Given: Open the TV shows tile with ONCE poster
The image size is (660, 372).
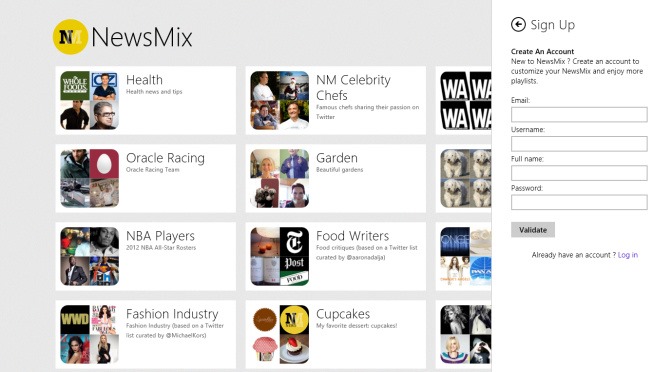Looking at the screenshot, I should 466,256.
